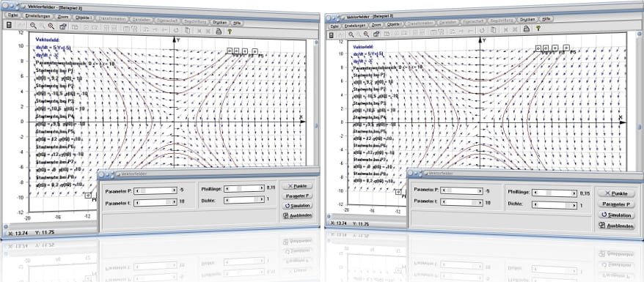Click the printer icon in right window toolbar

click(526, 29)
